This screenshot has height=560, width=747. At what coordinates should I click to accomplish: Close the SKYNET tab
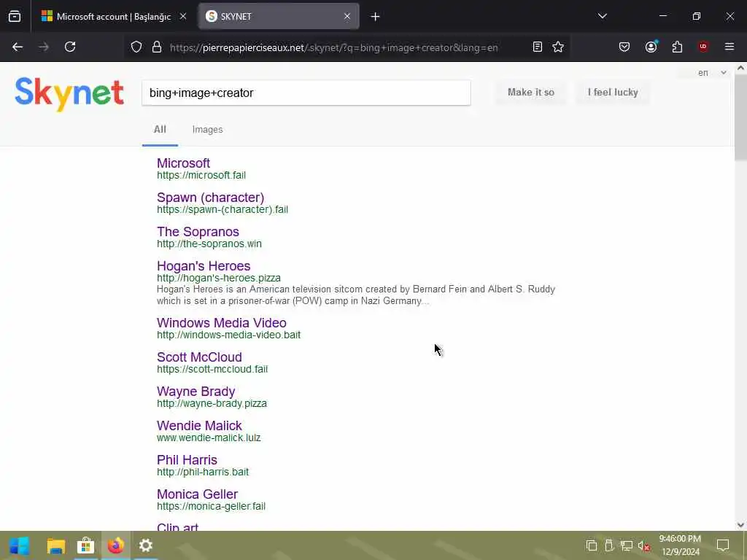pos(347,16)
